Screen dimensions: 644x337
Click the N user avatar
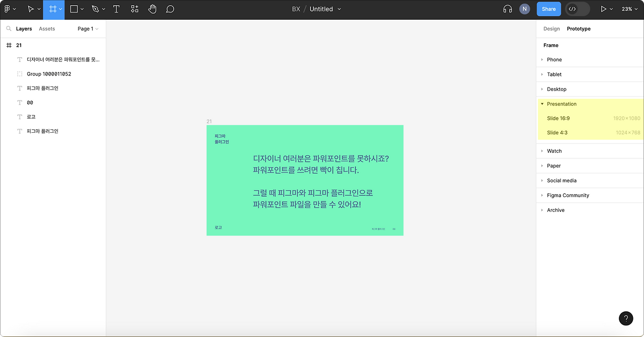pyautogui.click(x=525, y=9)
